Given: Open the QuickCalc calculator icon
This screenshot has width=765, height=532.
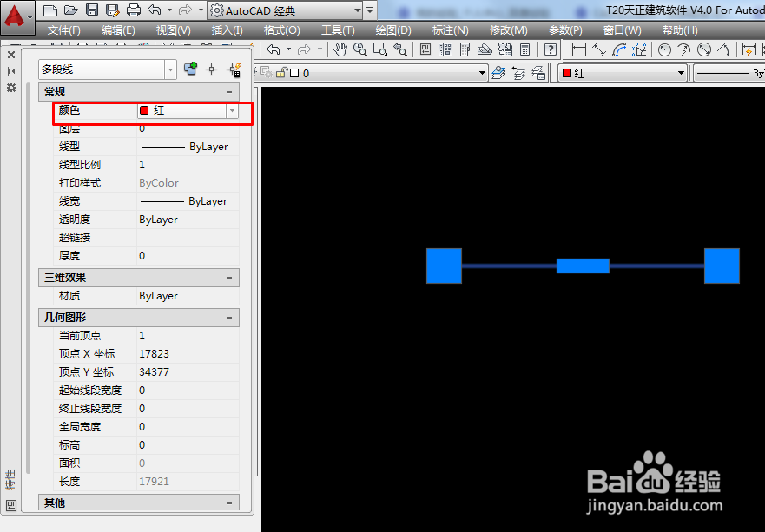Looking at the screenshot, I should (525, 49).
